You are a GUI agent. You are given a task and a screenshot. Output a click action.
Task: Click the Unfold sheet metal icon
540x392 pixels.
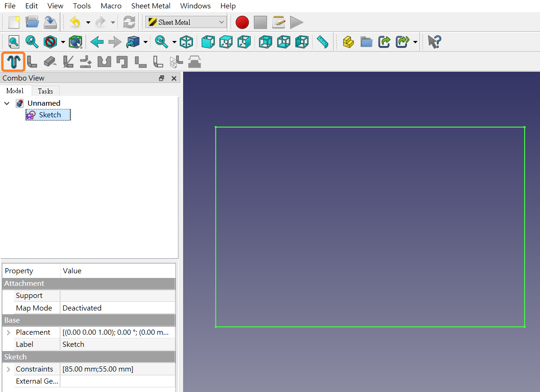(86, 62)
